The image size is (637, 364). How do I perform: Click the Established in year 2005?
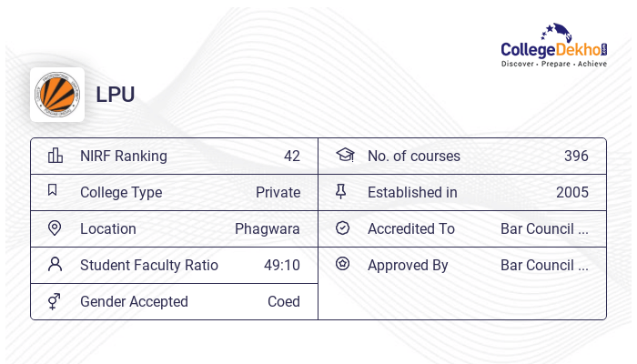click(x=572, y=192)
